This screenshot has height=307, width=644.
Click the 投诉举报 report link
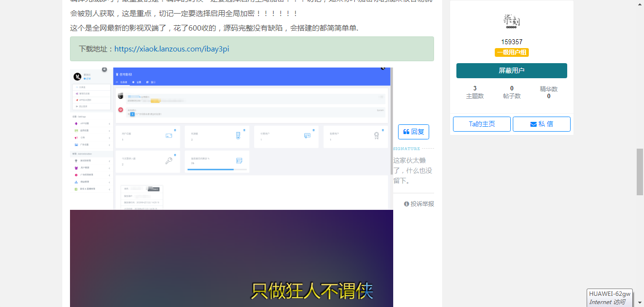[x=419, y=204]
